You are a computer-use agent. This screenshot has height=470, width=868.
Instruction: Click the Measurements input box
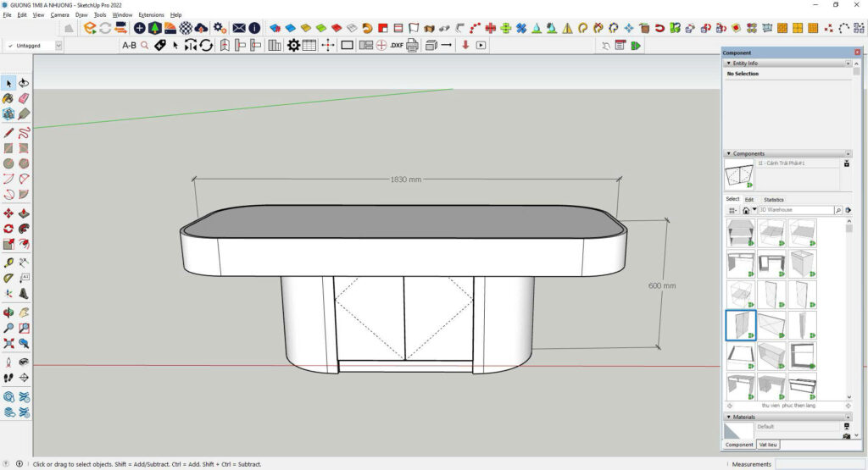pos(820,464)
